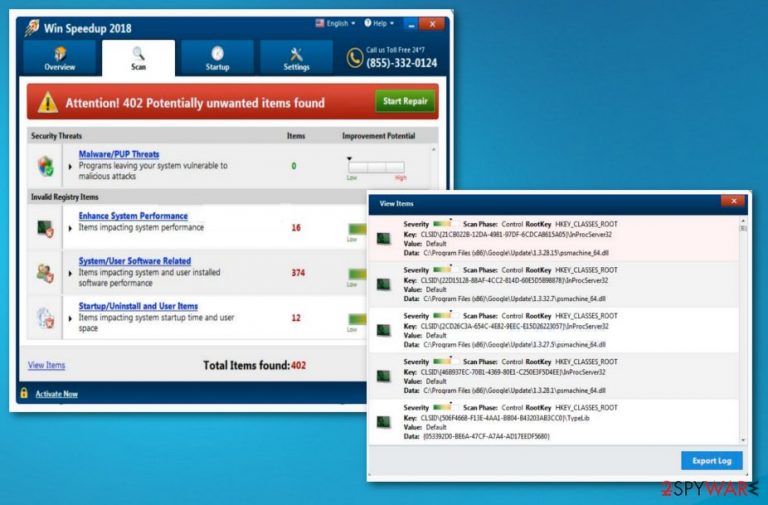Click the yellow warning triangle icon
Screen dimensions: 768x505
48,102
